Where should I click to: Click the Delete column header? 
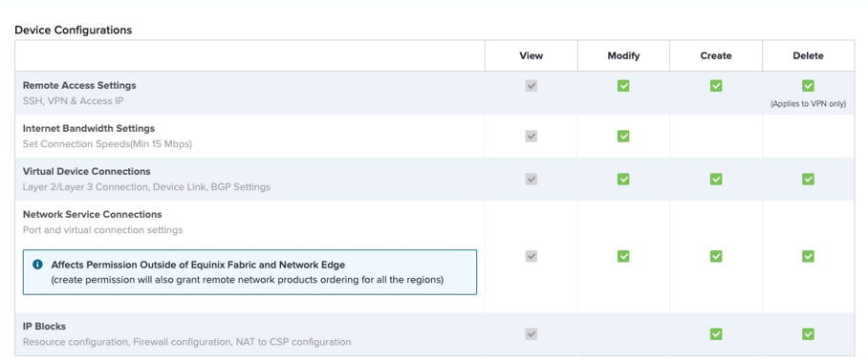[808, 56]
